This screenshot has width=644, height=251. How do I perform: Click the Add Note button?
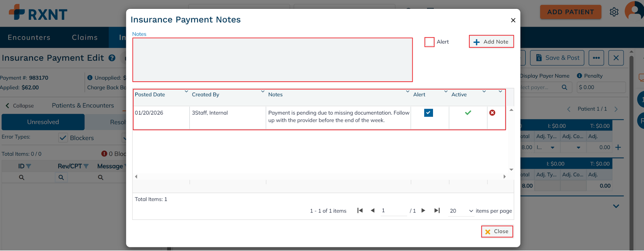491,42
